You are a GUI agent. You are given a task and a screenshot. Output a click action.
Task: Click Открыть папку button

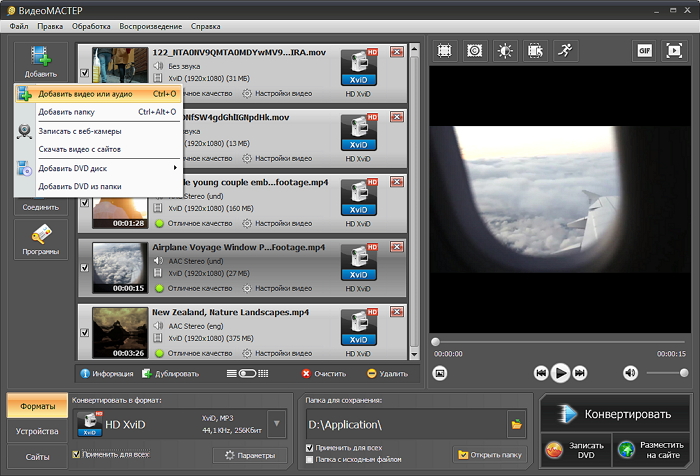click(490, 455)
